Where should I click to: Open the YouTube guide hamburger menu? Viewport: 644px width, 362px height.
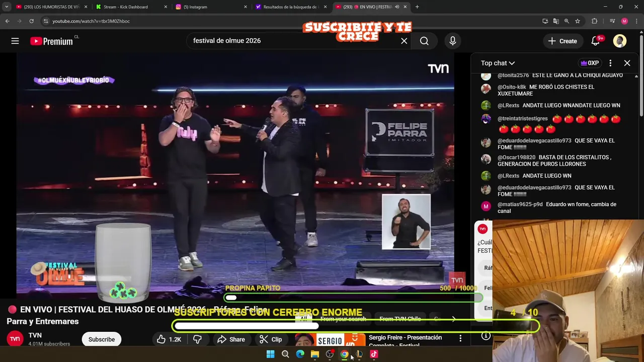15,41
